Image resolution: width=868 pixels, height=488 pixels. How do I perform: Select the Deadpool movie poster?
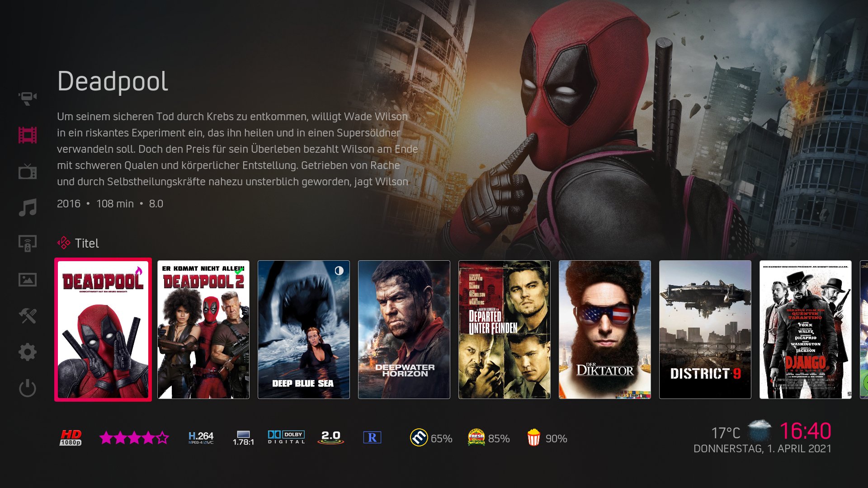pos(103,330)
